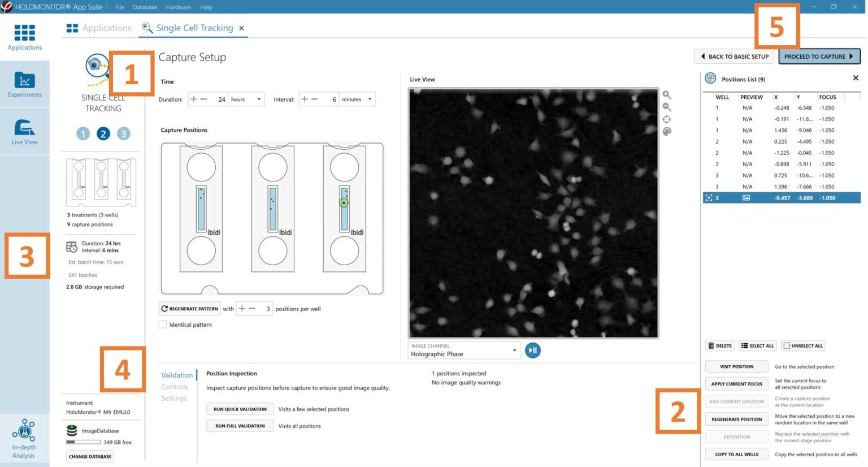Open the Image Channel dropdown
This screenshot has width=868, height=467.
coord(514,350)
